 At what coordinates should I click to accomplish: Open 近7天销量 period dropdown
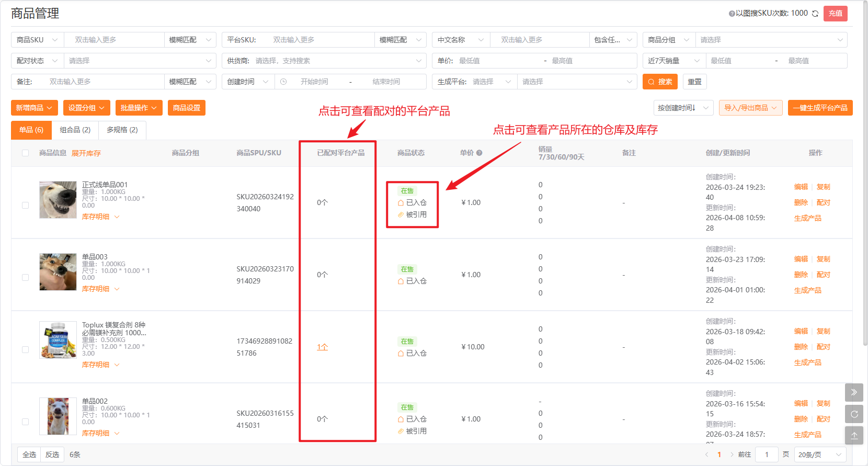click(673, 61)
